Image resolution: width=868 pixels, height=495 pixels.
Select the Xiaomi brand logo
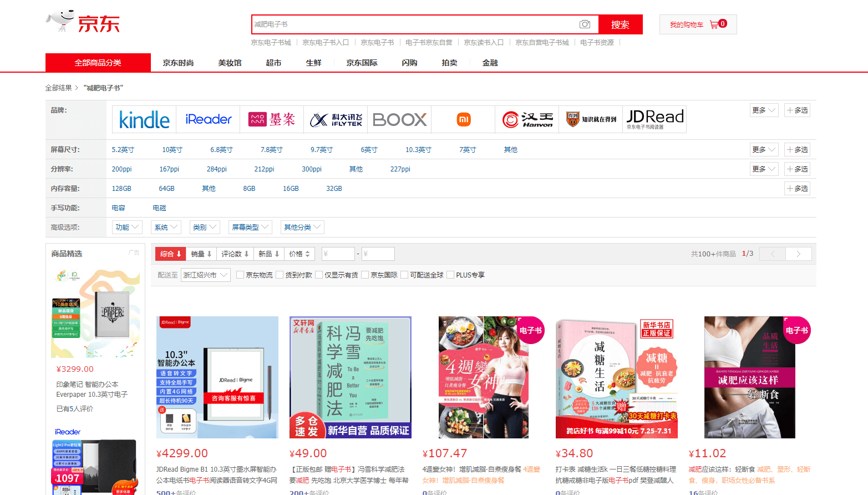click(463, 119)
